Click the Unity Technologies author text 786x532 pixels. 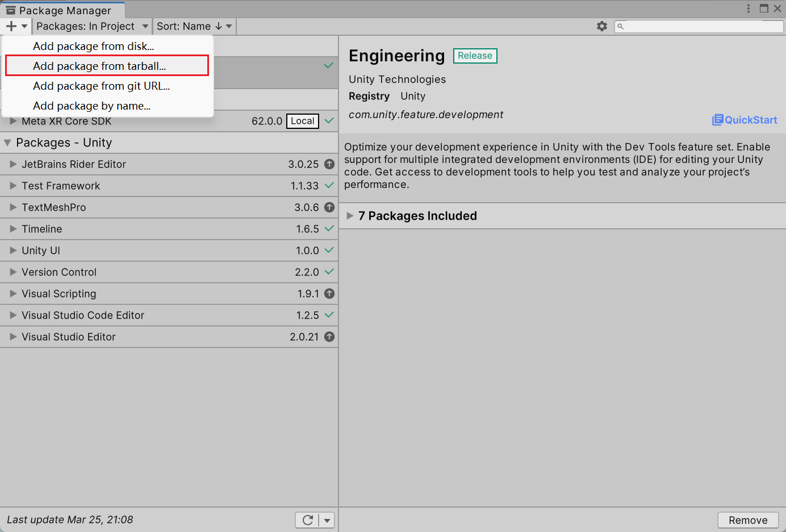coord(398,79)
